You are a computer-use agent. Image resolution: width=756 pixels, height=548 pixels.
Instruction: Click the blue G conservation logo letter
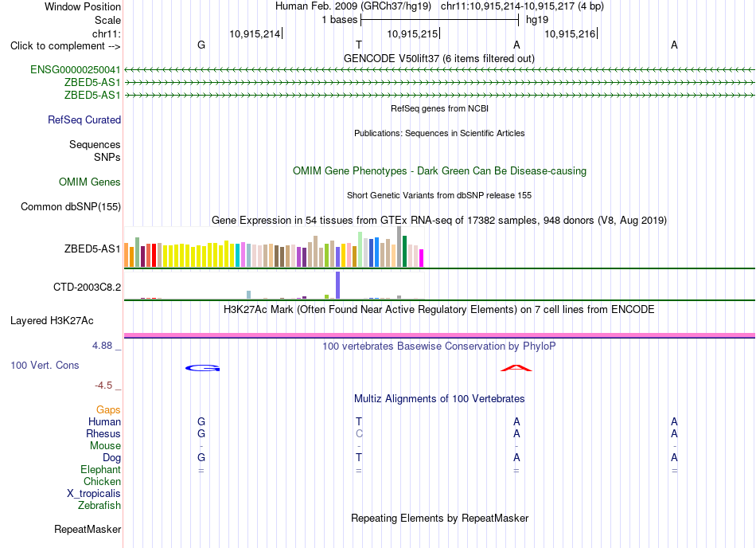tap(202, 368)
